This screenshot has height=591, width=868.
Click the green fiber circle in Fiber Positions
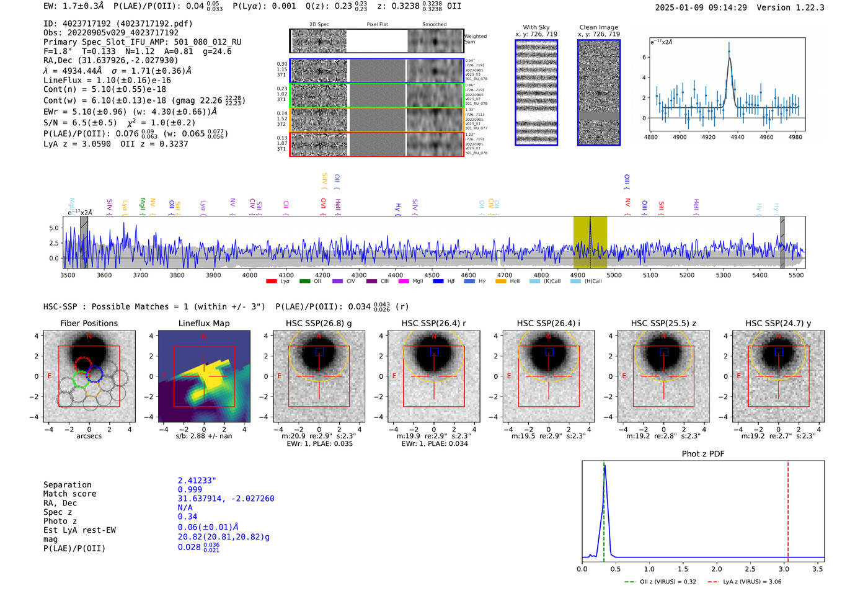pos(81,380)
